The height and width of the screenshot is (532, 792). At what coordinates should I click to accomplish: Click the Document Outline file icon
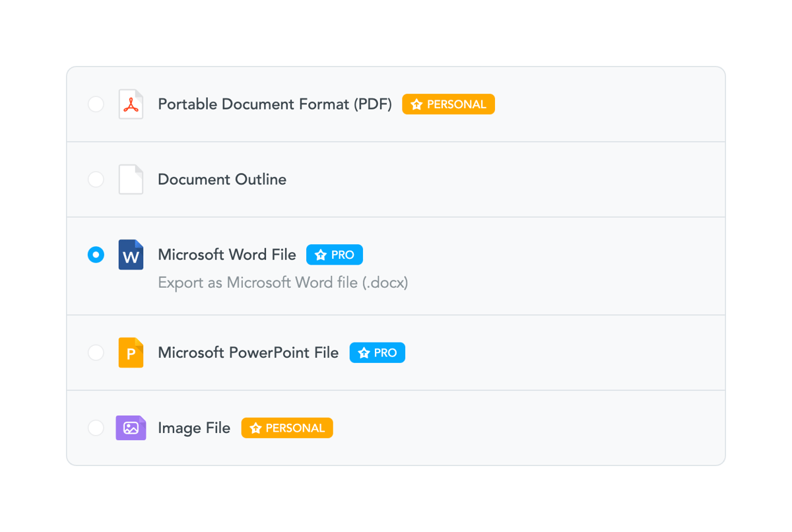pyautogui.click(x=131, y=179)
